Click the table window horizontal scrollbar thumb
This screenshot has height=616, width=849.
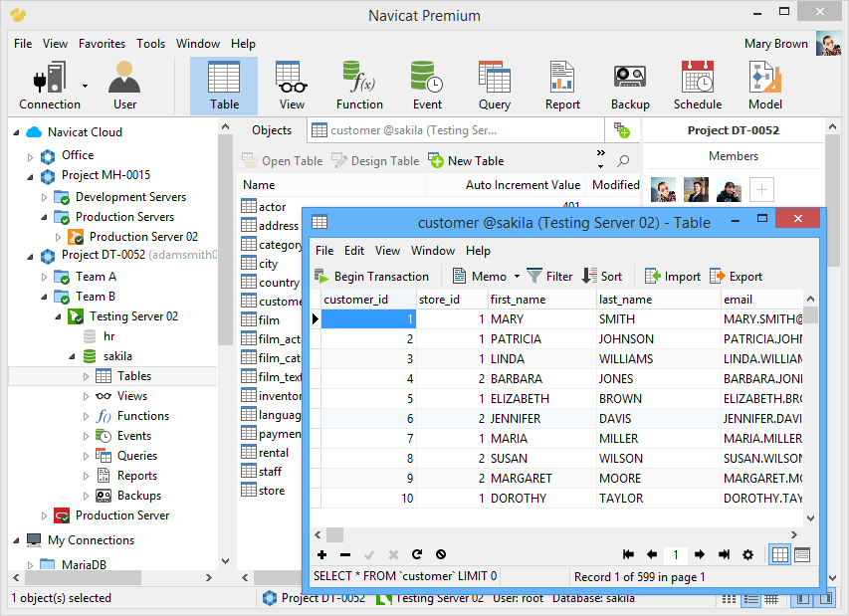[x=334, y=534]
